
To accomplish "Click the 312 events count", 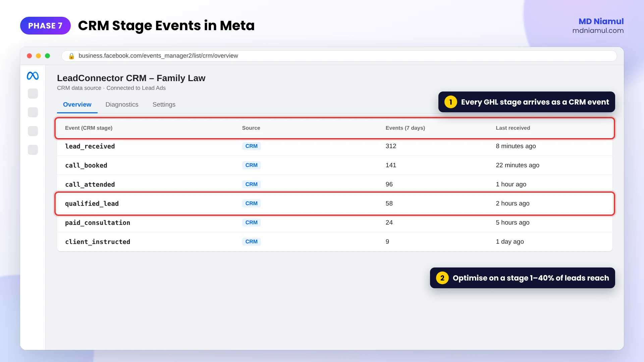I will pyautogui.click(x=391, y=146).
